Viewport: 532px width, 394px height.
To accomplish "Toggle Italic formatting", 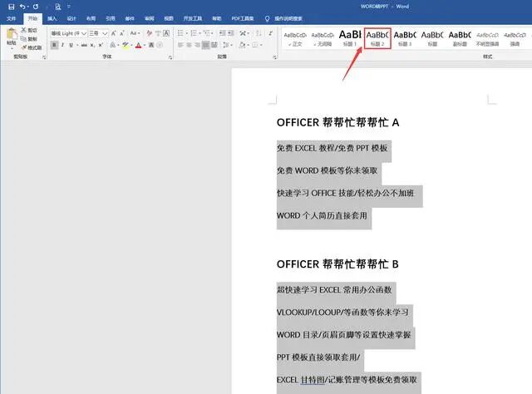I will tap(62, 45).
